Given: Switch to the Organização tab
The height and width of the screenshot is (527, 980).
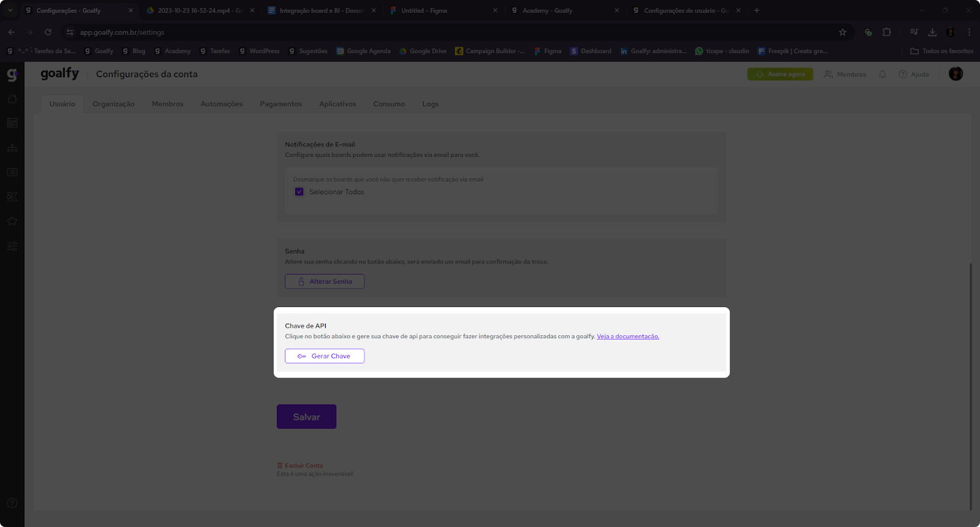Looking at the screenshot, I should click(x=114, y=104).
